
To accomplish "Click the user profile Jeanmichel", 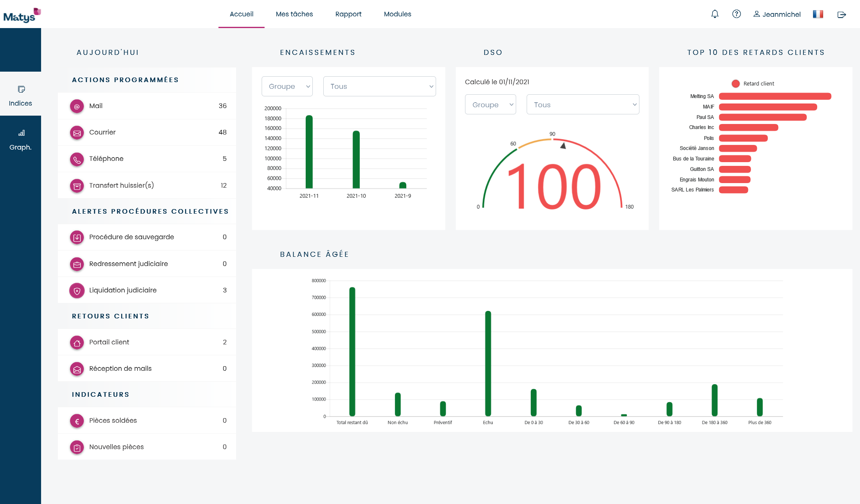I will tap(778, 14).
